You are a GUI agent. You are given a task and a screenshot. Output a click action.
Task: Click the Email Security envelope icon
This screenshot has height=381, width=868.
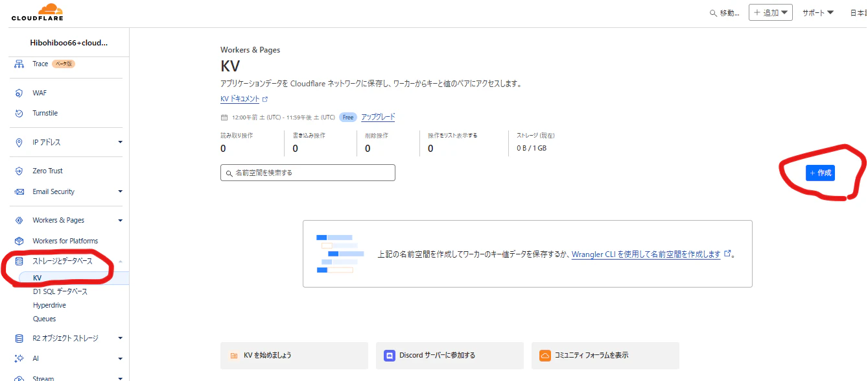(19, 191)
